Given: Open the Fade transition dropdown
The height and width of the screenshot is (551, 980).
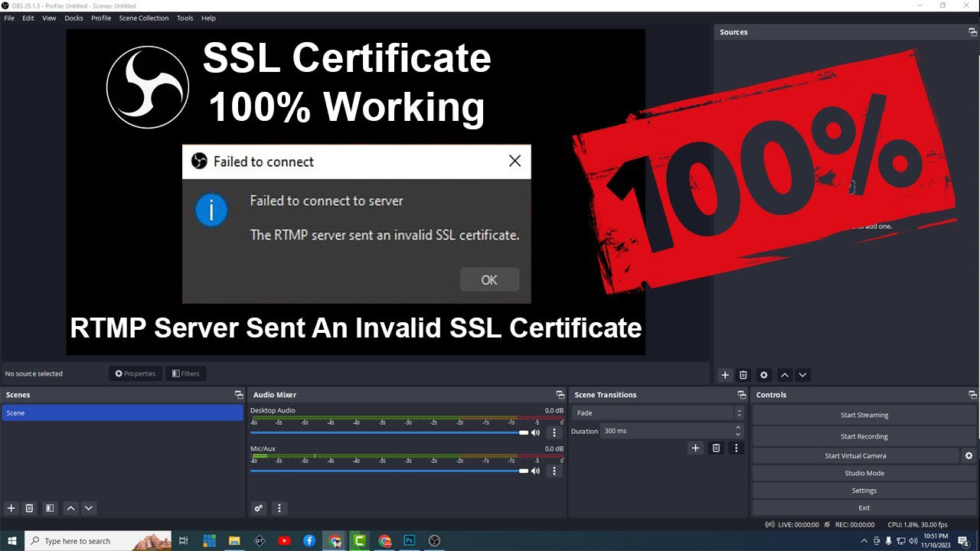Looking at the screenshot, I should click(x=658, y=413).
